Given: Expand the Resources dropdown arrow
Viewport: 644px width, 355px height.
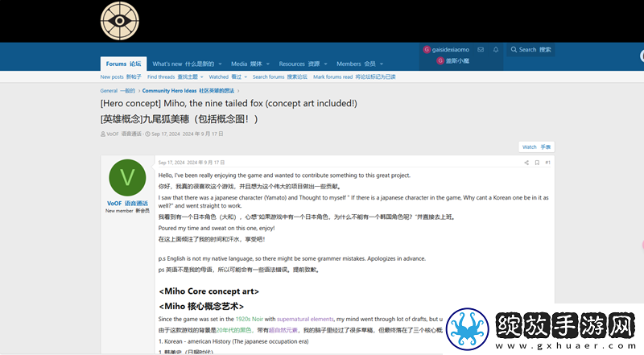Looking at the screenshot, I should [x=326, y=64].
